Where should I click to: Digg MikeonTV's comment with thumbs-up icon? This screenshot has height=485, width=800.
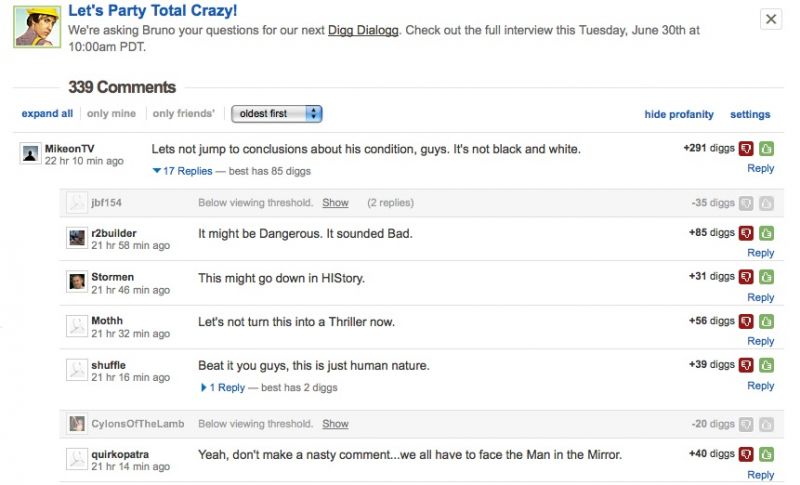click(766, 149)
